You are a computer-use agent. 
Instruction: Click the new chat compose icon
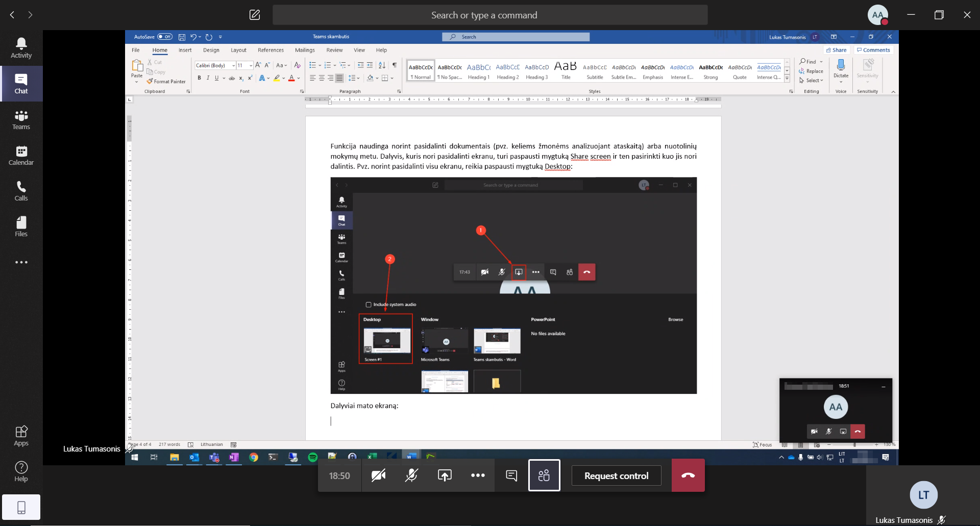click(x=255, y=15)
